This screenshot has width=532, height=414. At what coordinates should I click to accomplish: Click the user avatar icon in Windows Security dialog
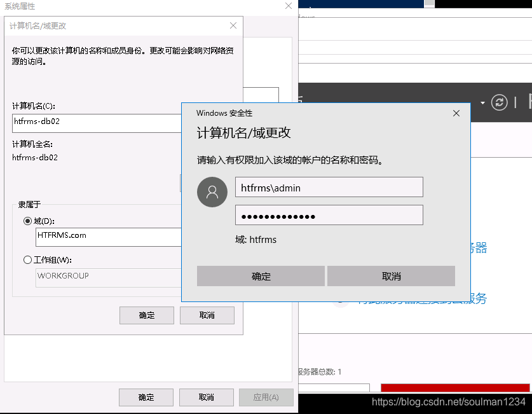212,192
